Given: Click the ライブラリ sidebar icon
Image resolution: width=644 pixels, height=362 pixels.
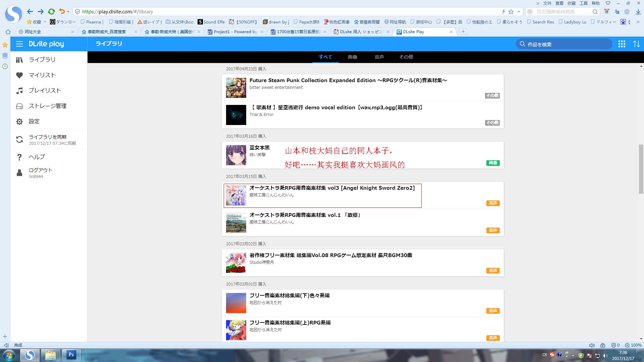Looking at the screenshot, I should 19,60.
